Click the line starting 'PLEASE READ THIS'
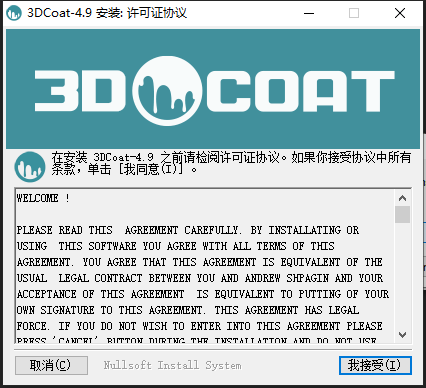The width and height of the screenshot is (426, 388). 188,230
